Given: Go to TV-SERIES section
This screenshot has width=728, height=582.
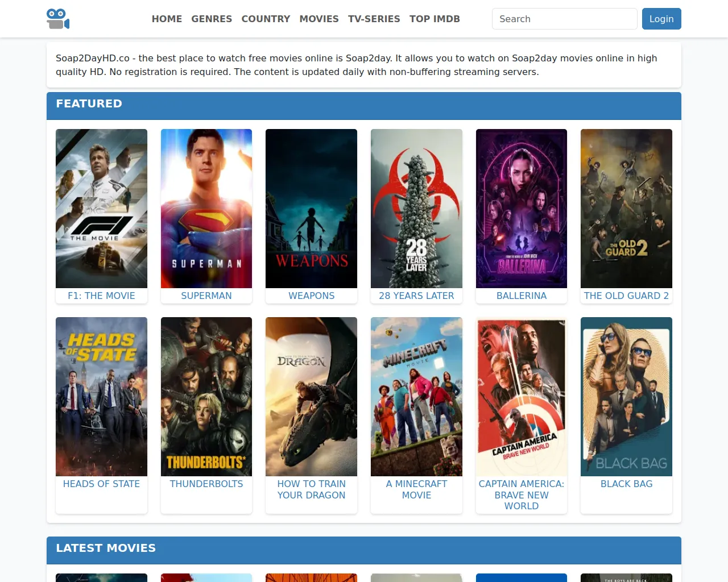Looking at the screenshot, I should 374,19.
